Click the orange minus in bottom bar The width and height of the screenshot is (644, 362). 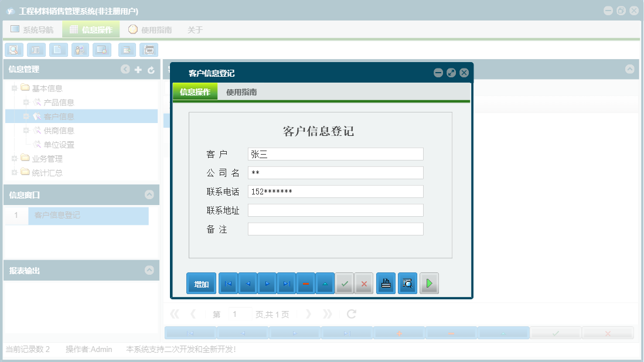(x=451, y=333)
